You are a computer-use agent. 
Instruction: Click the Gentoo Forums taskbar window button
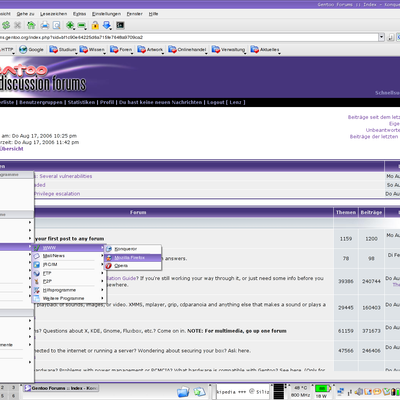(x=61, y=388)
